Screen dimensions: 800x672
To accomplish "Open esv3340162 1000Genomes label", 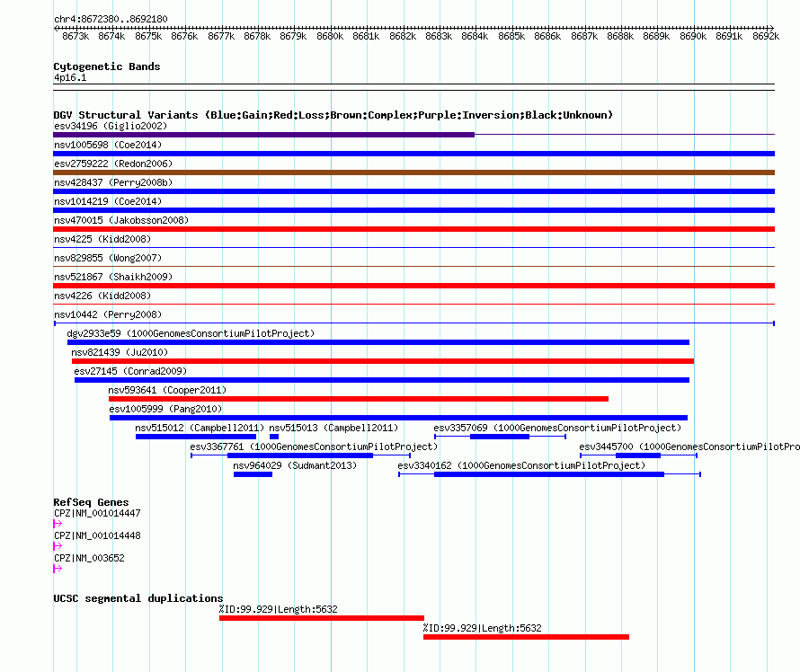I will point(521,465).
